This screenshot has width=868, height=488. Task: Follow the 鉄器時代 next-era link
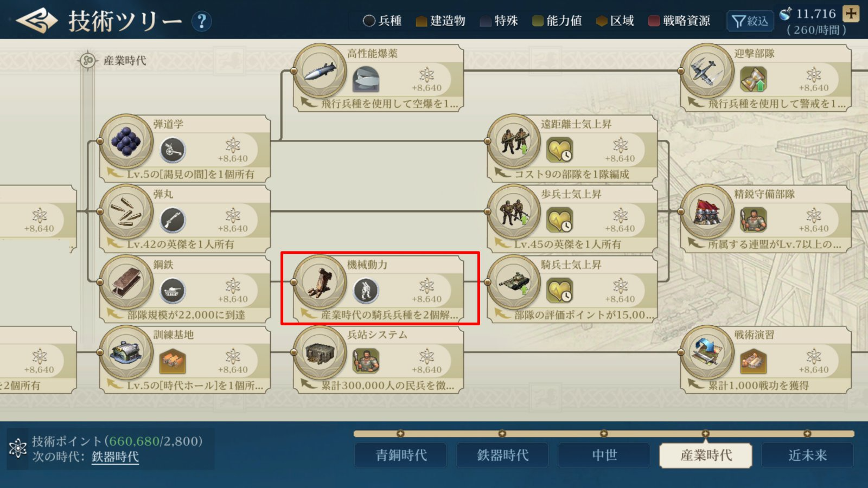point(115,457)
